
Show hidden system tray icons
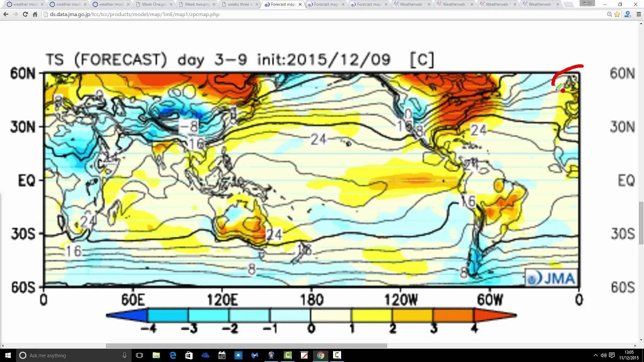click(x=596, y=355)
